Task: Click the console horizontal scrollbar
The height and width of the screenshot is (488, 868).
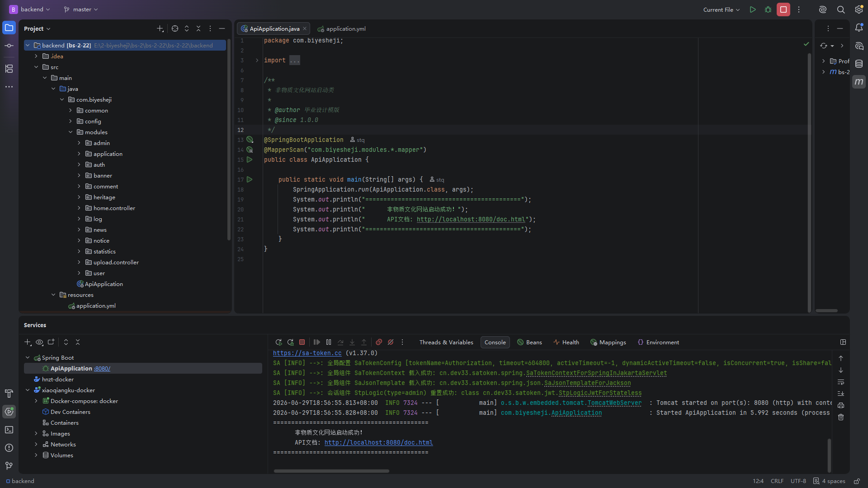Action: [x=331, y=471]
